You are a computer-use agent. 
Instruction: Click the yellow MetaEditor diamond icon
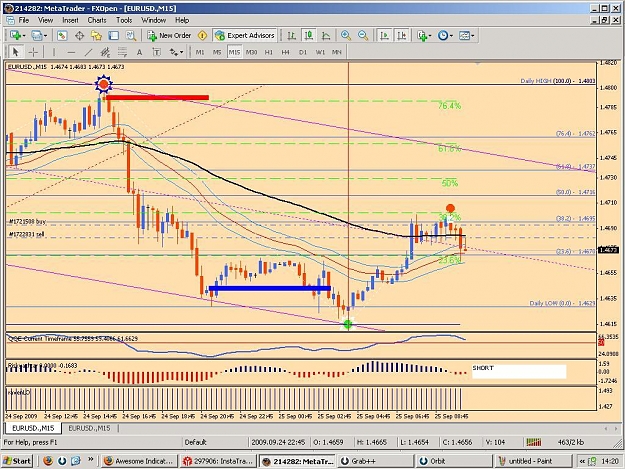coord(202,35)
